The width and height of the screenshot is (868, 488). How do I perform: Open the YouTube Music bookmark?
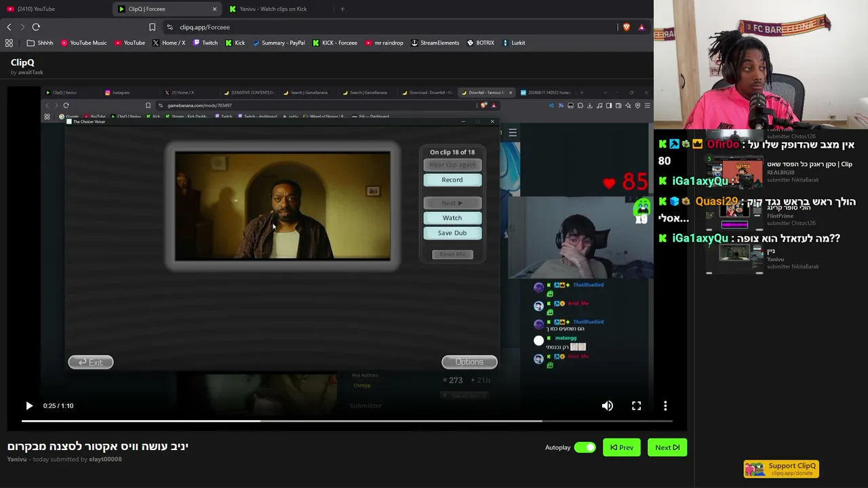(x=84, y=43)
